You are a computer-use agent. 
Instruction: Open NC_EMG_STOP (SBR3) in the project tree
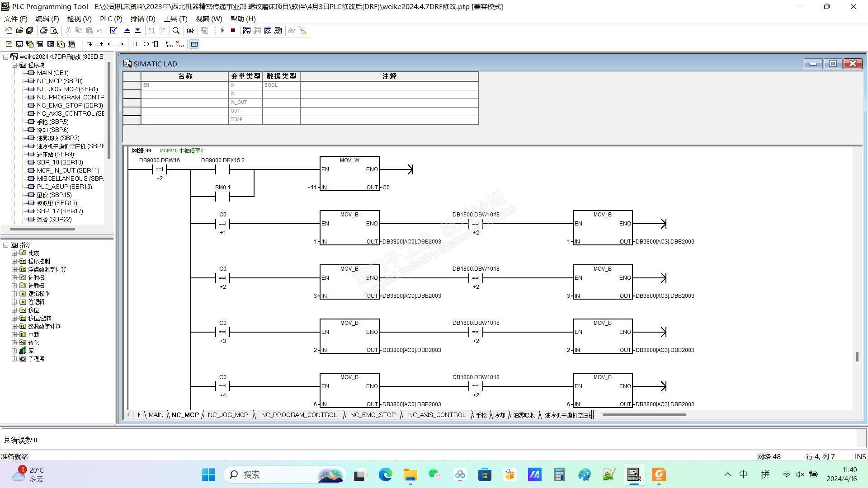70,105
